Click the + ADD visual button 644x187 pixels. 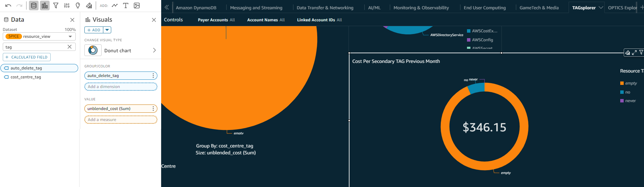94,30
